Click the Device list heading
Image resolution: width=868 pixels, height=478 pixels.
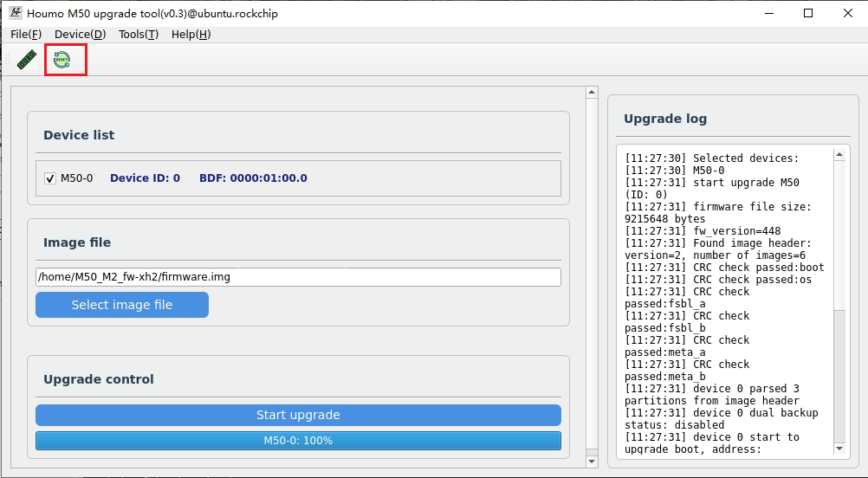[x=79, y=135]
